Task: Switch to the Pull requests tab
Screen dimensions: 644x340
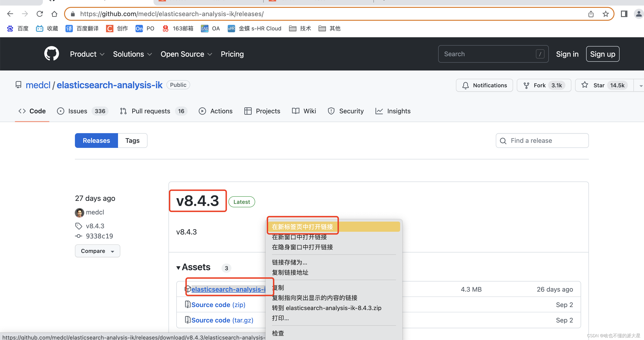Action: coord(154,111)
